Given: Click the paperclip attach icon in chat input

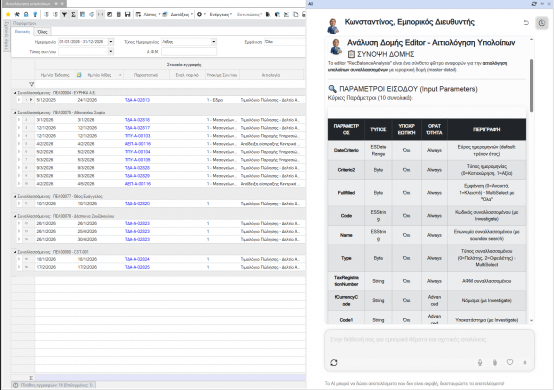Looking at the screenshot, I should (x=495, y=362).
